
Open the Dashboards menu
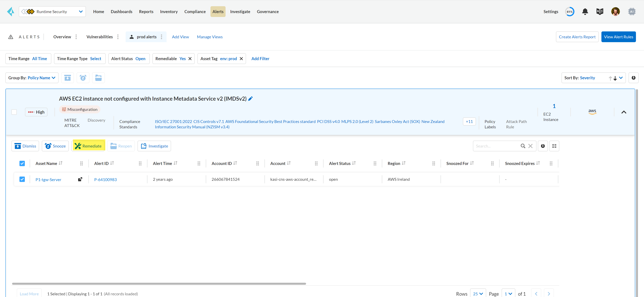click(x=121, y=12)
